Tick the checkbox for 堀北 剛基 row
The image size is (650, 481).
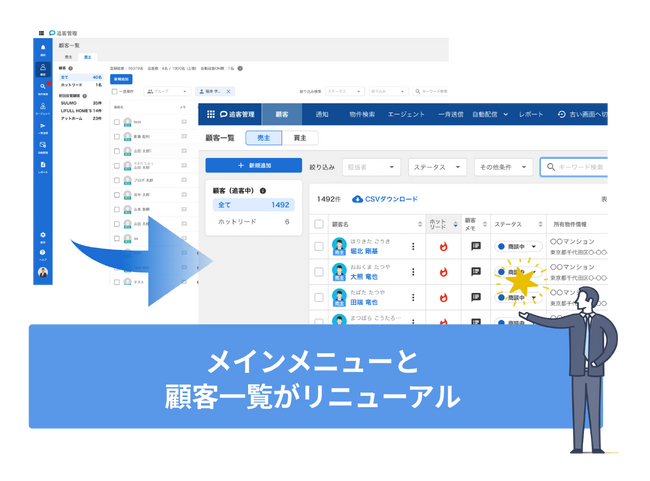[319, 246]
